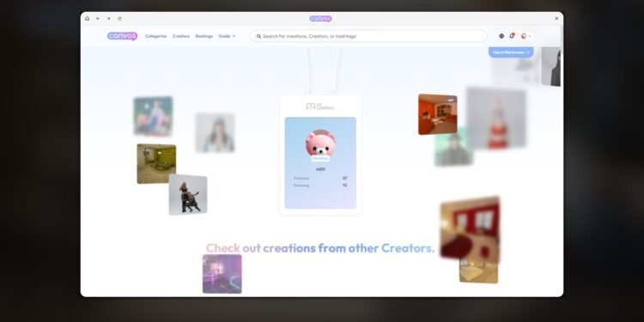Viewport: 644px width, 322px height.
Task: Open the olive green room creation thumbnail
Action: pos(156,163)
